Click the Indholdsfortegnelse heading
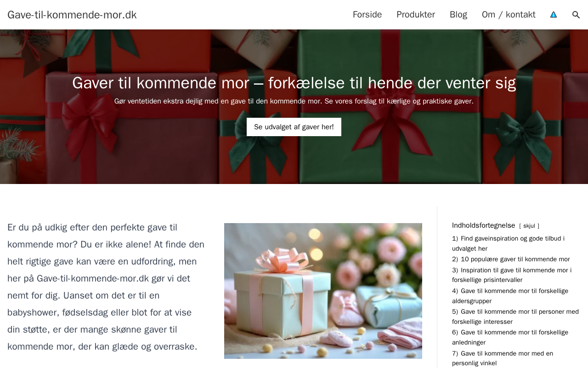 [x=484, y=225]
